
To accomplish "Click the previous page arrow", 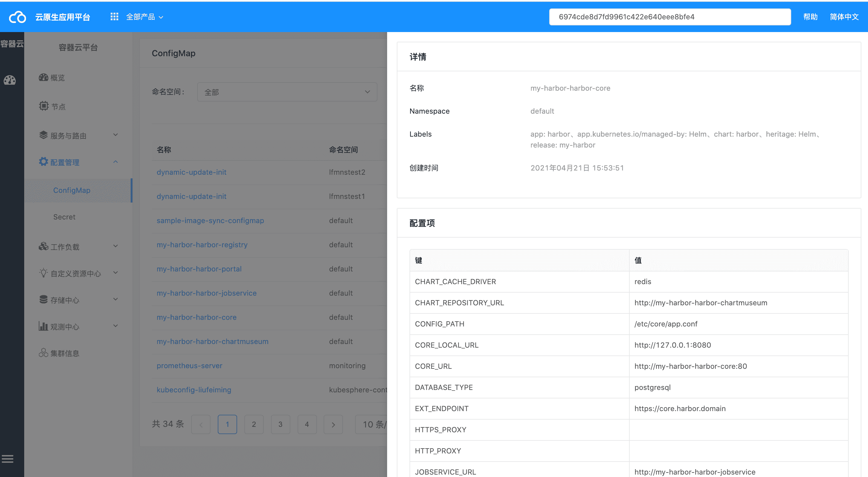I will pyautogui.click(x=201, y=424).
